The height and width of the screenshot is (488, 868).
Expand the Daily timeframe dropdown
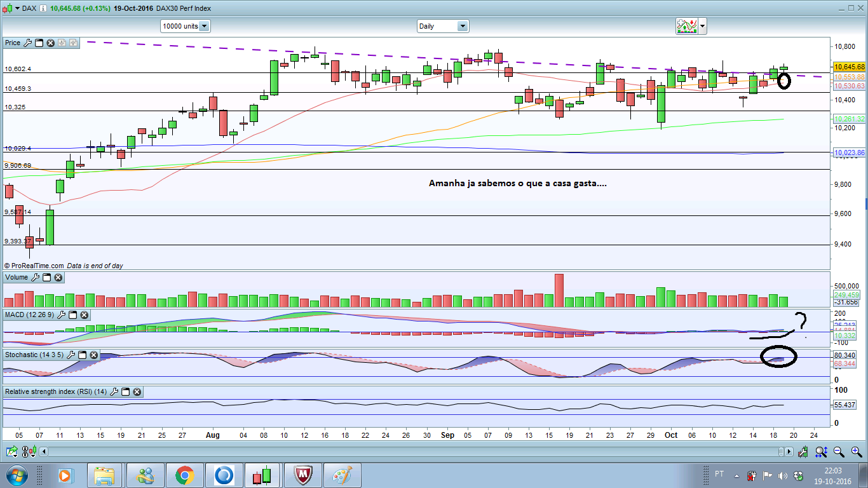tap(462, 26)
